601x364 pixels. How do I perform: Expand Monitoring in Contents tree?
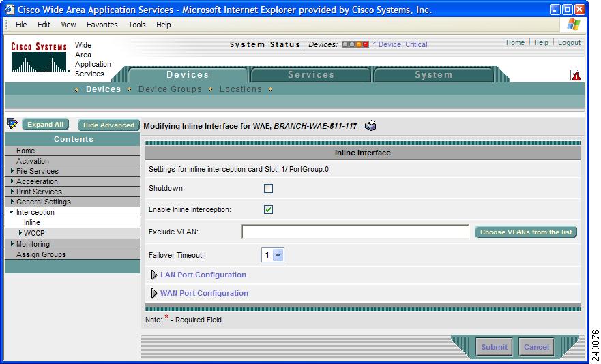click(12, 243)
